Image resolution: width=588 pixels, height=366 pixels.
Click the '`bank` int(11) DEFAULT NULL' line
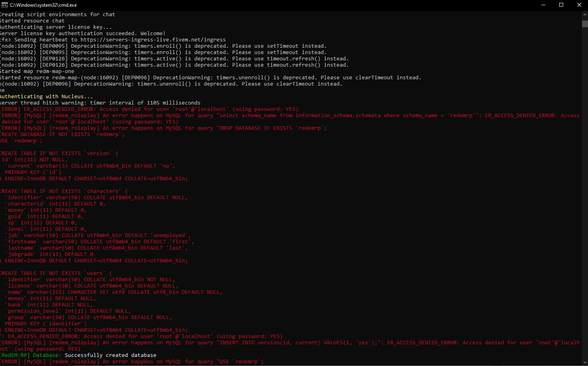(49, 305)
